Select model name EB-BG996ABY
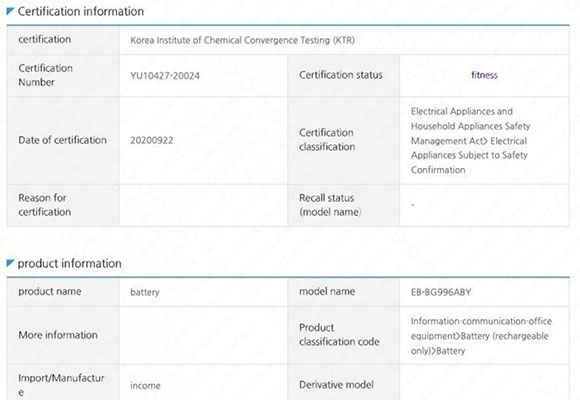Viewport: 580px width, 400px height. click(x=441, y=292)
